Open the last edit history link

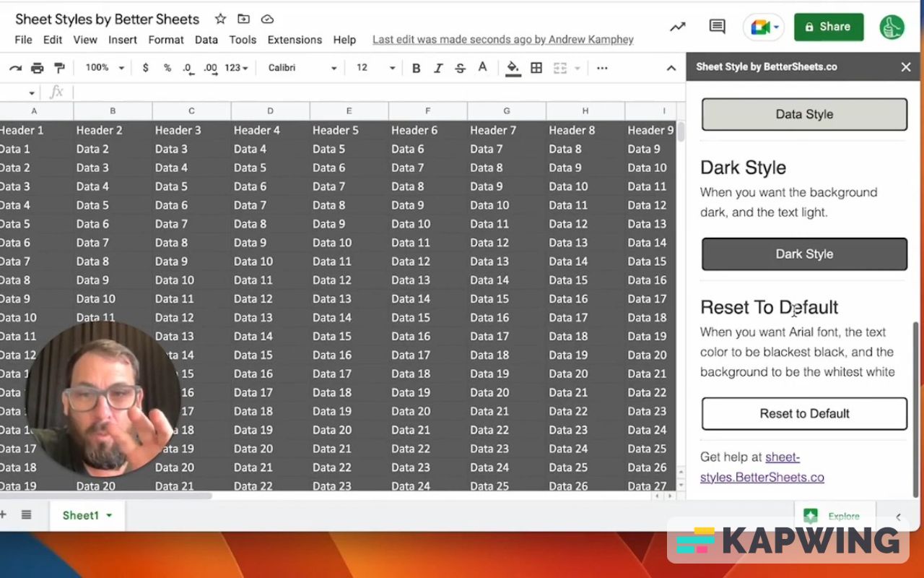[x=503, y=40]
